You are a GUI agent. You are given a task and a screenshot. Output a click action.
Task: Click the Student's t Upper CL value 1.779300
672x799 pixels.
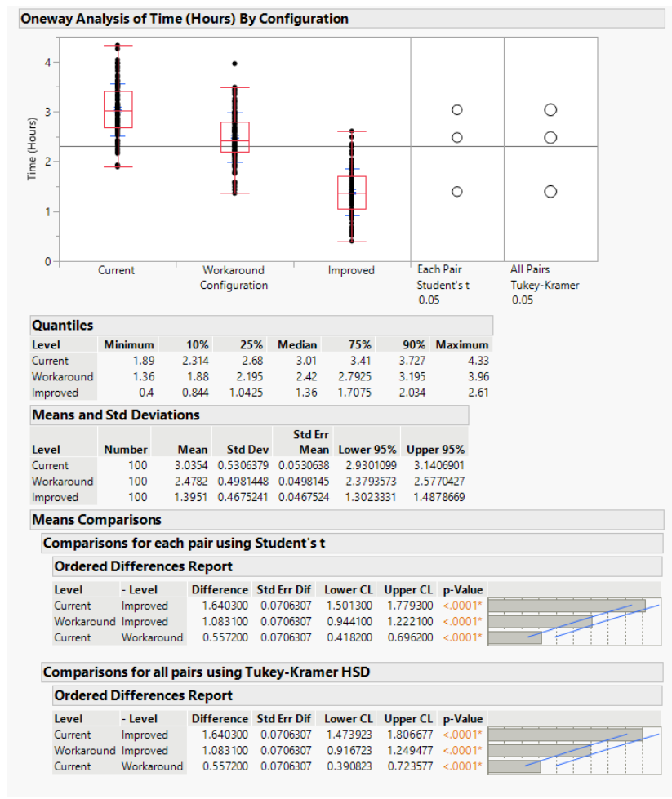410,606
